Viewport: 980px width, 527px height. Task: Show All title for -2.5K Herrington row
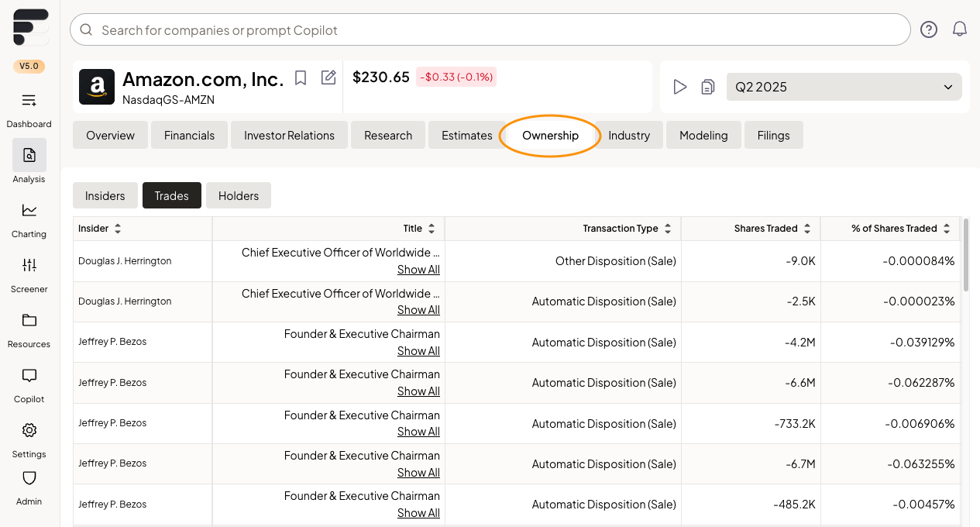tap(418, 310)
